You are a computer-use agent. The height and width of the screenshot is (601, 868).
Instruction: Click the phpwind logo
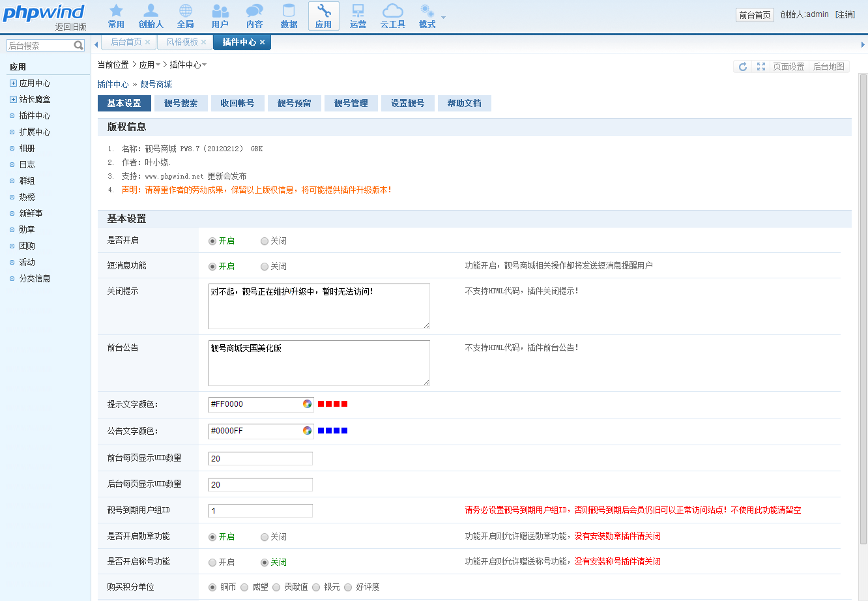(44, 12)
